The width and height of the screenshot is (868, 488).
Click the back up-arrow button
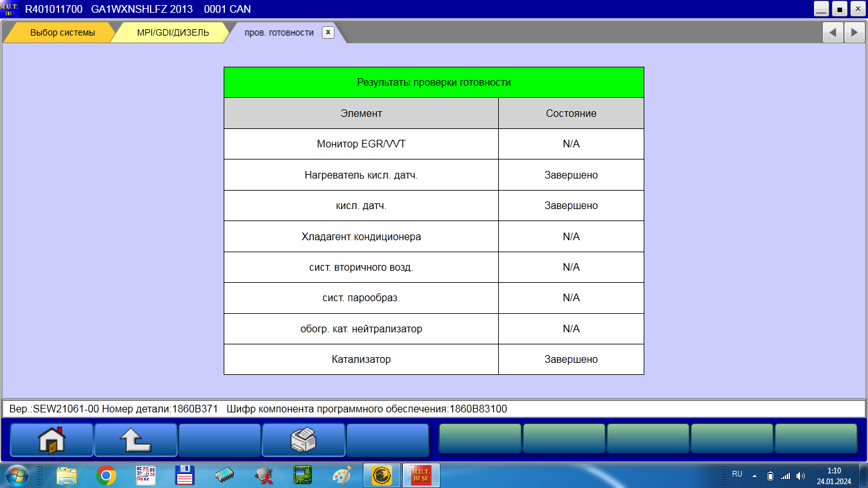[135, 440]
